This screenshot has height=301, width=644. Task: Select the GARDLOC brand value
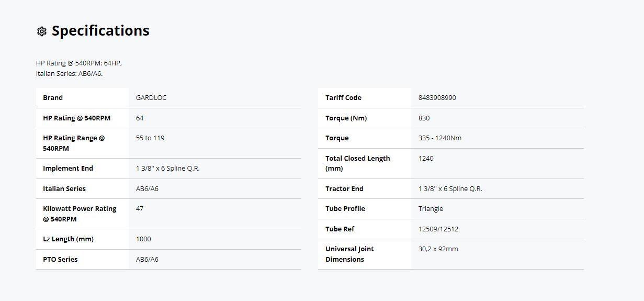(x=151, y=98)
